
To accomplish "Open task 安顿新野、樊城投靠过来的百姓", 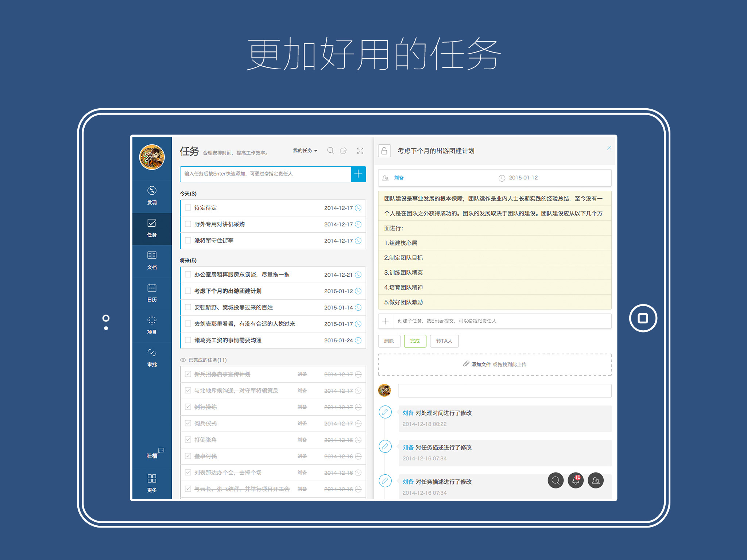I will [x=233, y=307].
